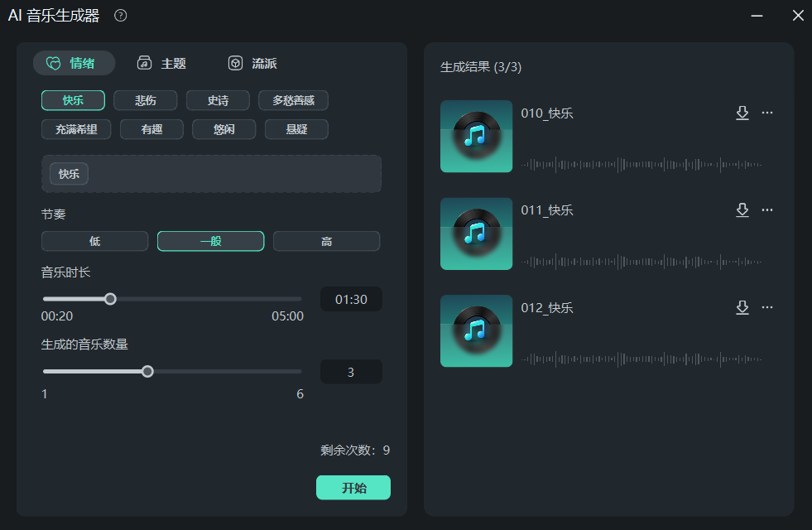The width and height of the screenshot is (812, 530).
Task: Select the 悲伤 mood
Action: (x=145, y=99)
